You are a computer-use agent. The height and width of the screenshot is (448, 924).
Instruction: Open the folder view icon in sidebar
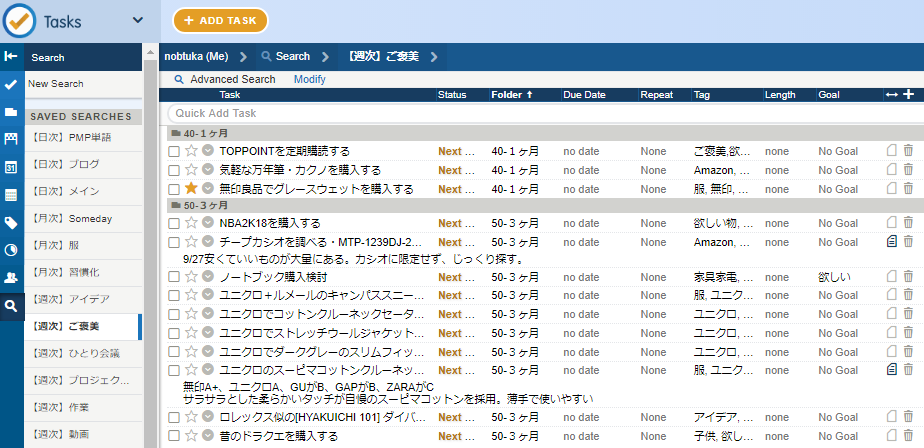[11, 112]
